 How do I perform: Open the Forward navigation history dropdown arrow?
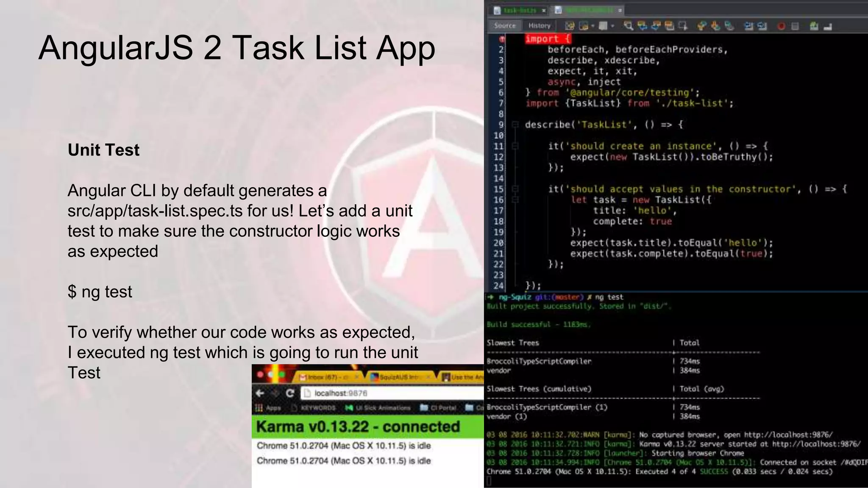[x=612, y=26]
